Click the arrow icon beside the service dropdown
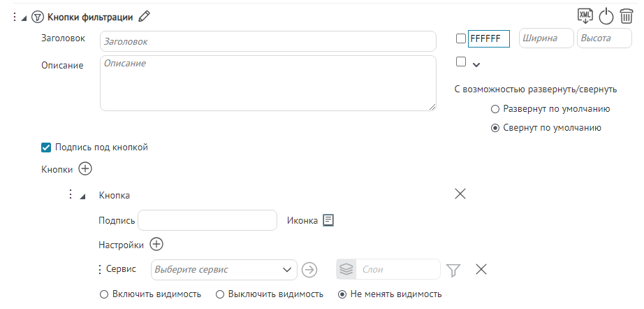Screen dimensions: 644x309 coord(309,269)
